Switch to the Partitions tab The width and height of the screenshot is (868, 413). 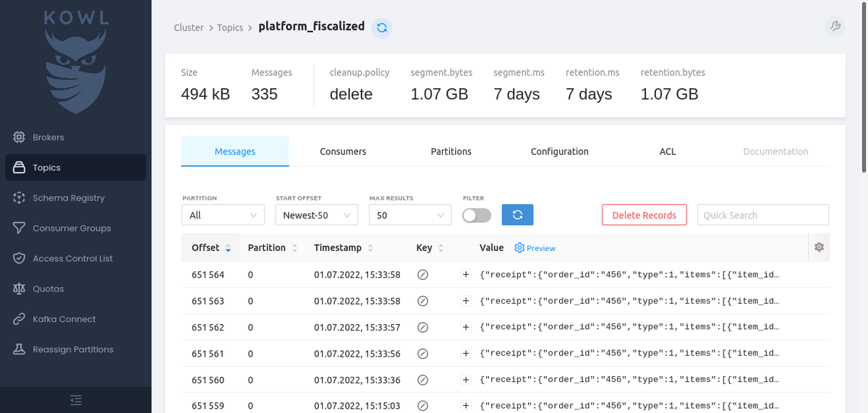[451, 151]
